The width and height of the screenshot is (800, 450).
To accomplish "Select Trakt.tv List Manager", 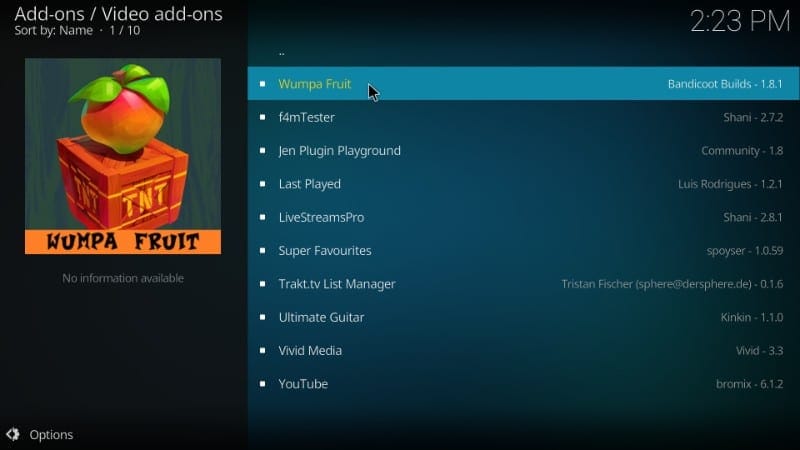I will coord(523,284).
